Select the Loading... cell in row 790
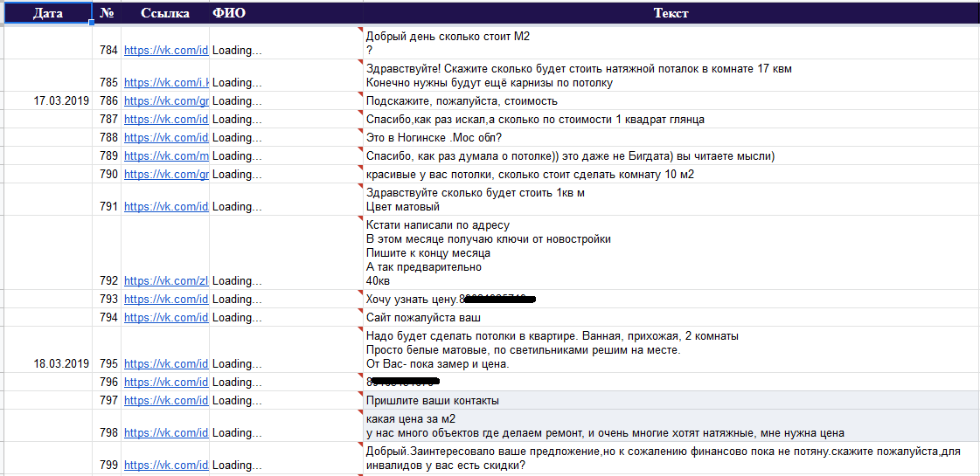The image size is (980, 476). pos(286,175)
